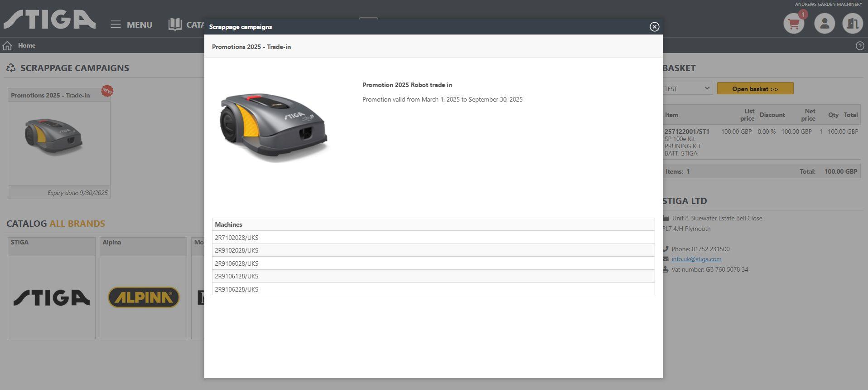Close the Scrappage campaigns dialog

point(654,27)
